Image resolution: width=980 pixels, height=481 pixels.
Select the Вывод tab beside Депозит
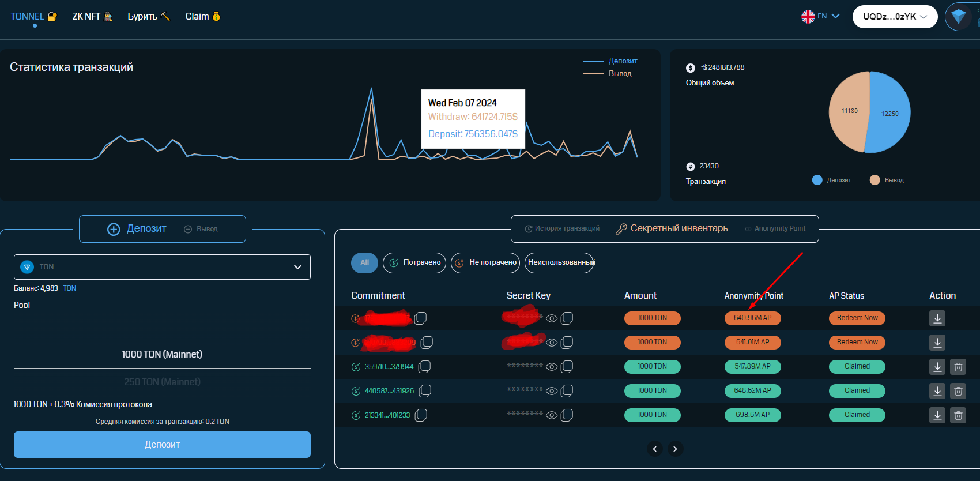(201, 229)
